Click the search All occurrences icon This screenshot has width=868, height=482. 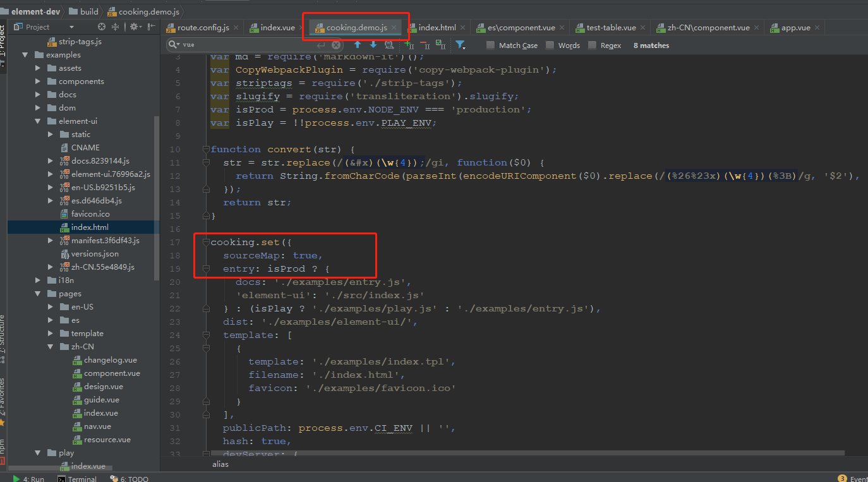click(389, 45)
